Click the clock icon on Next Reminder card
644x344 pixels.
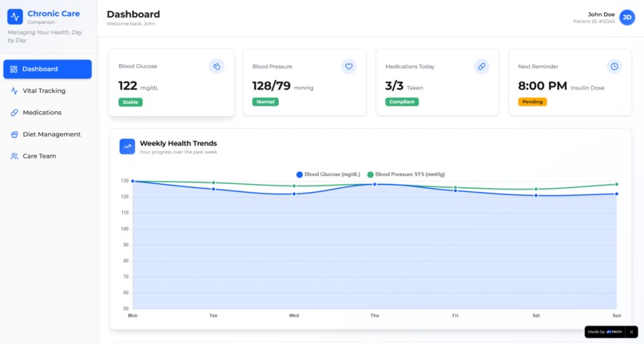(614, 66)
